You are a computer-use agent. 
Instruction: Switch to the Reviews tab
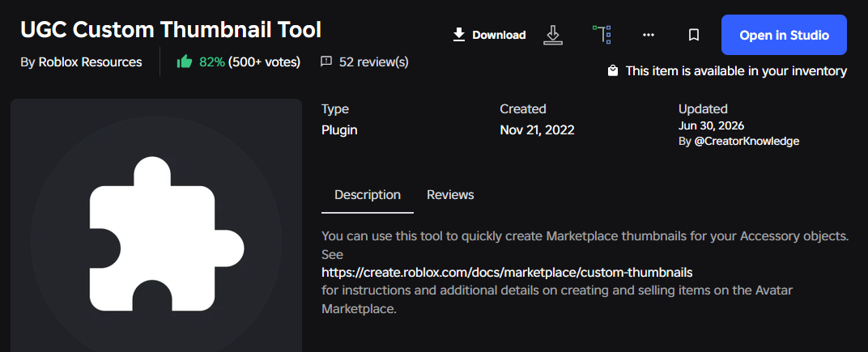(450, 195)
